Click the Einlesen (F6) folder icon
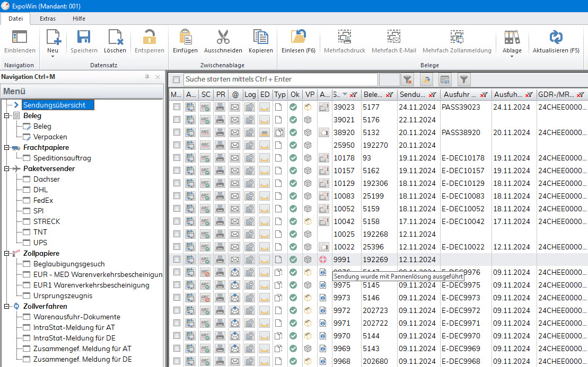 click(x=299, y=37)
